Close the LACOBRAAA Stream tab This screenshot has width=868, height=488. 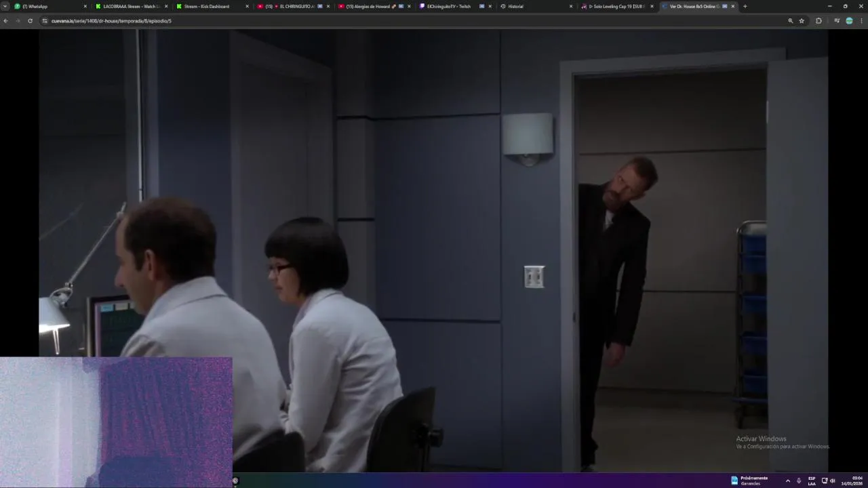[x=166, y=6]
